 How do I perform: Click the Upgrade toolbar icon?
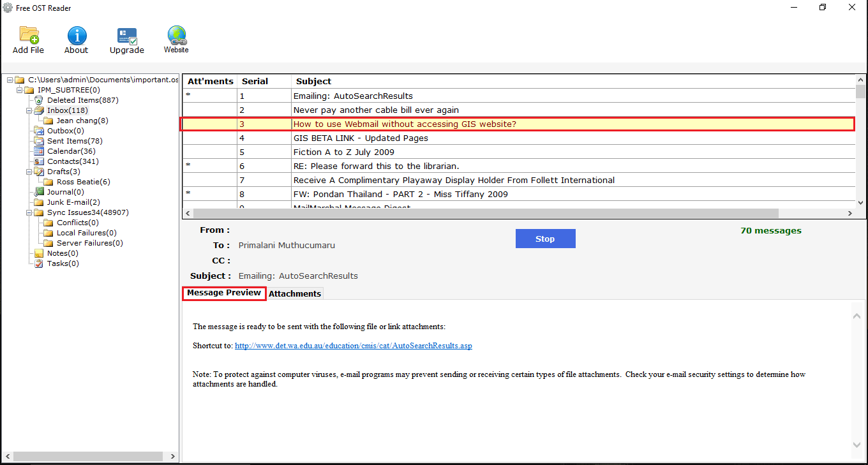(127, 36)
